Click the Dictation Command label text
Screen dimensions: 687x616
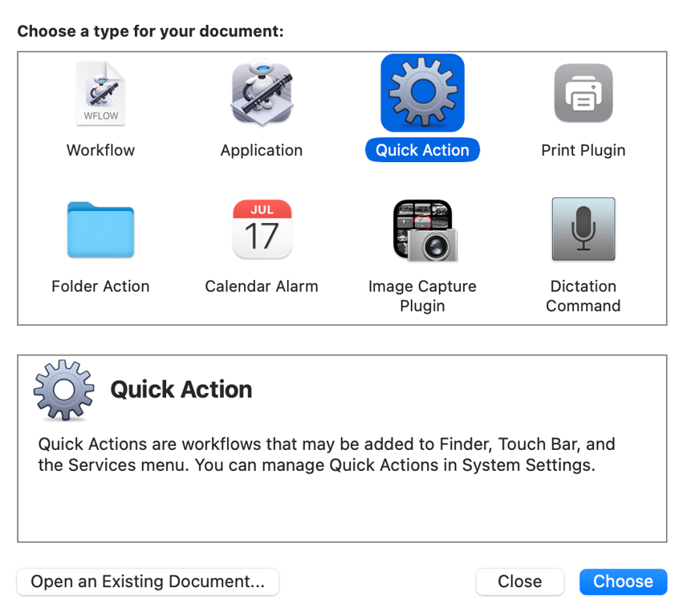(x=583, y=296)
